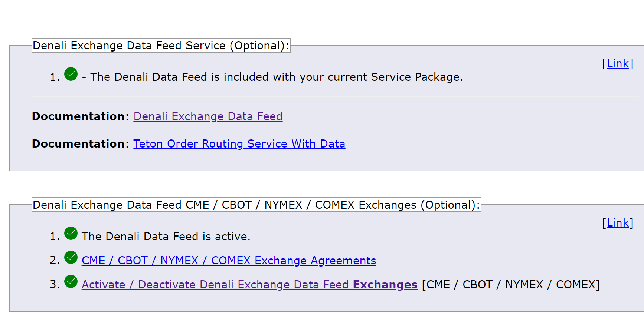The image size is (644, 314).
Task: Open [Link] in CME / CBOT Exchanges section
Action: pos(618,223)
